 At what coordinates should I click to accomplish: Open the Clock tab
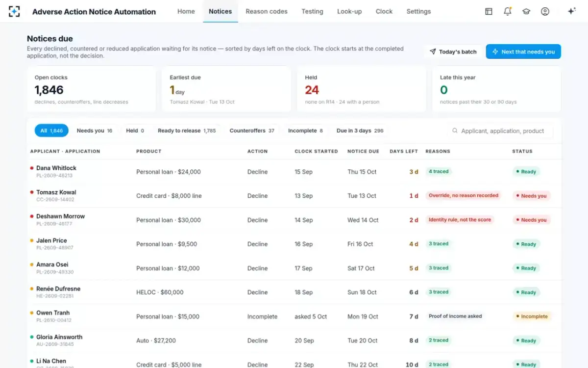pyautogui.click(x=384, y=11)
